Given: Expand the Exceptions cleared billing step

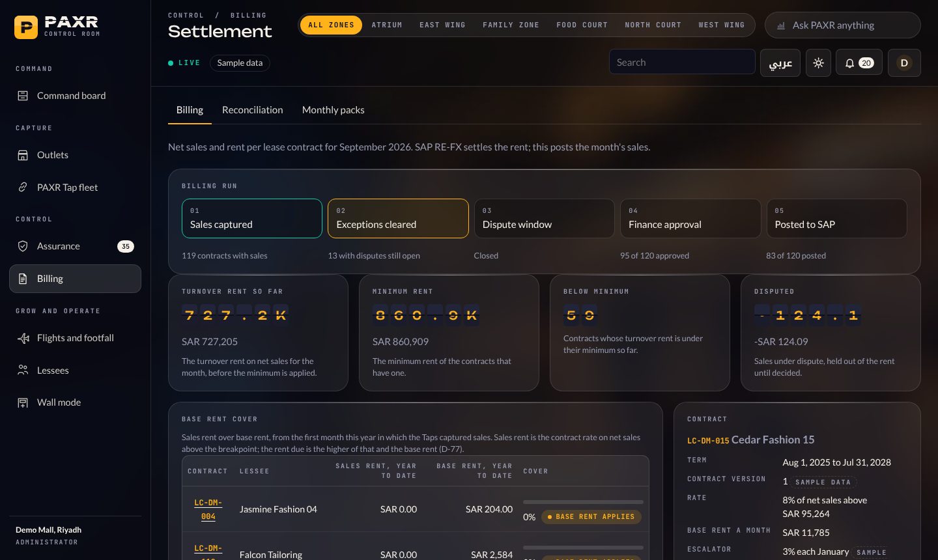Looking at the screenshot, I should coord(398,219).
